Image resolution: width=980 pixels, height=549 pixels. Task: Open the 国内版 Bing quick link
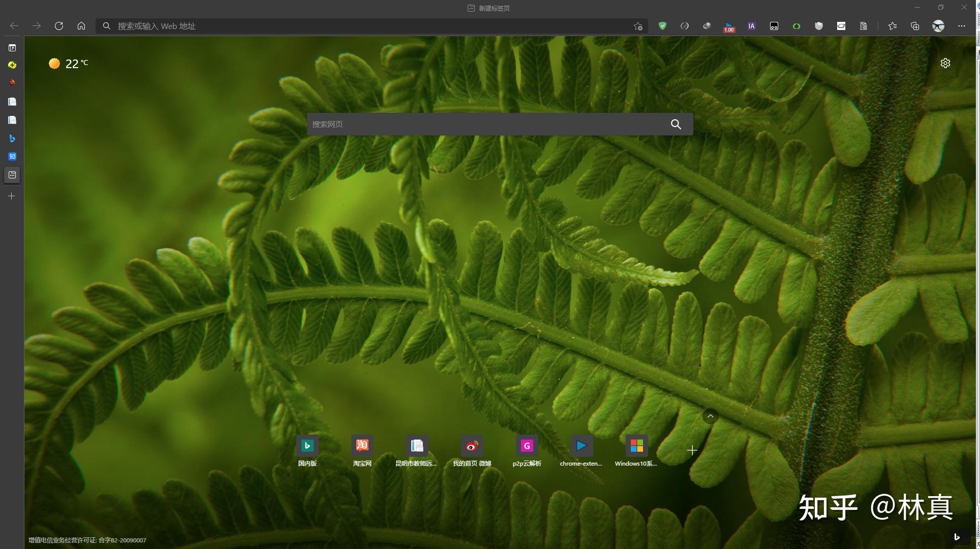(308, 451)
